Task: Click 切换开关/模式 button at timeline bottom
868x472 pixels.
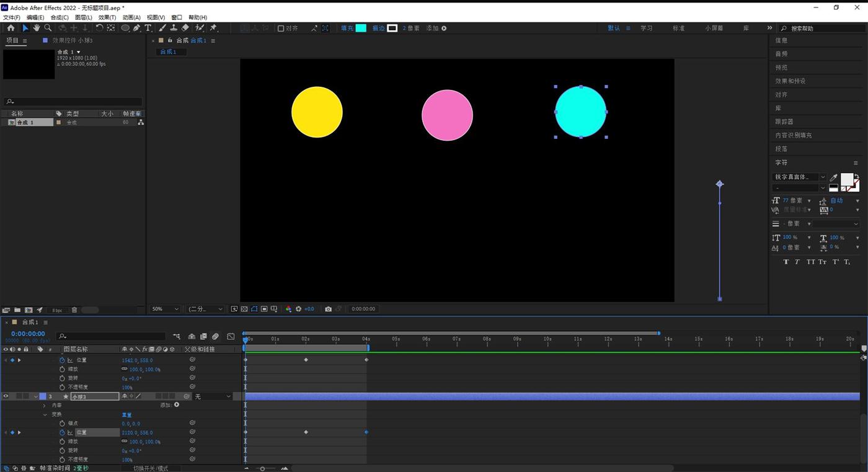Action: click(x=151, y=468)
